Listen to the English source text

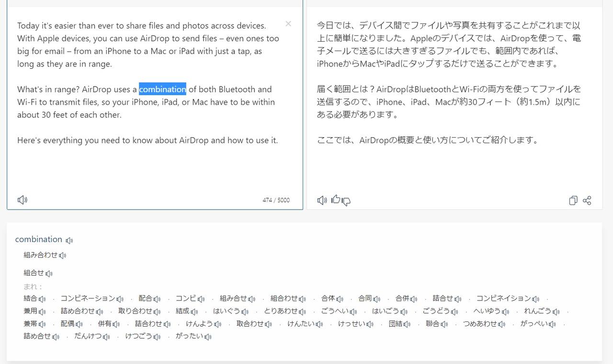(x=23, y=200)
